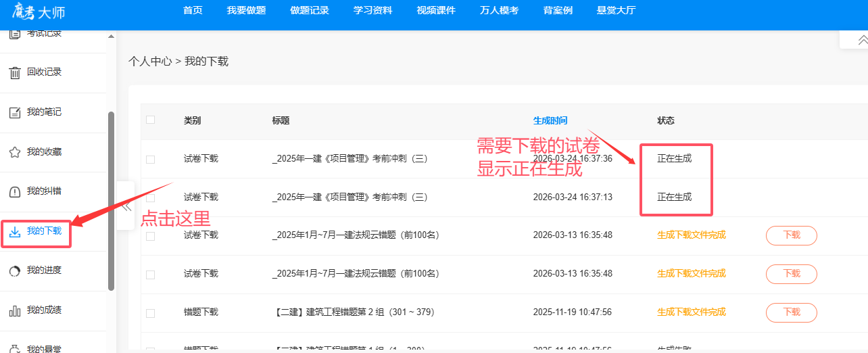Click the trash icon beside 回收记录
Viewport: 868px width, 353px height.
point(14,73)
